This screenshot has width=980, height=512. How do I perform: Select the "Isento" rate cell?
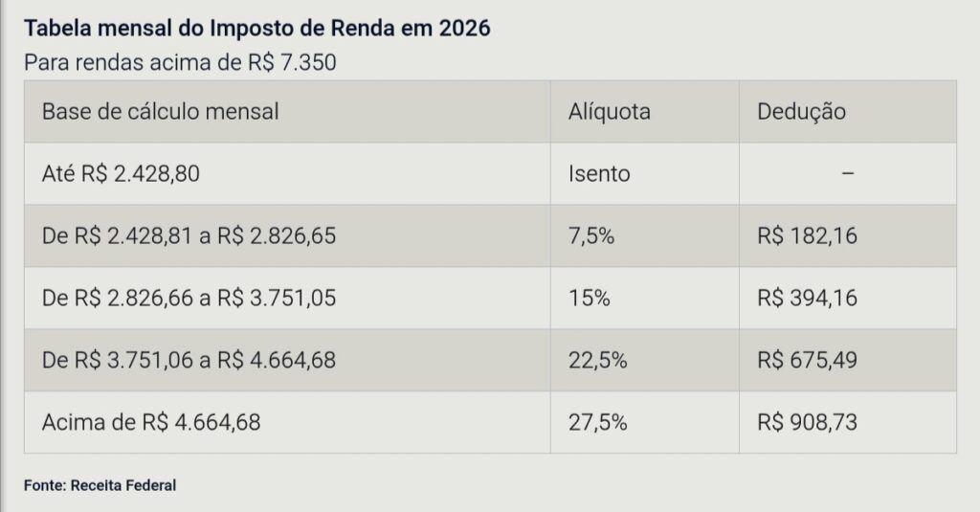click(x=599, y=173)
